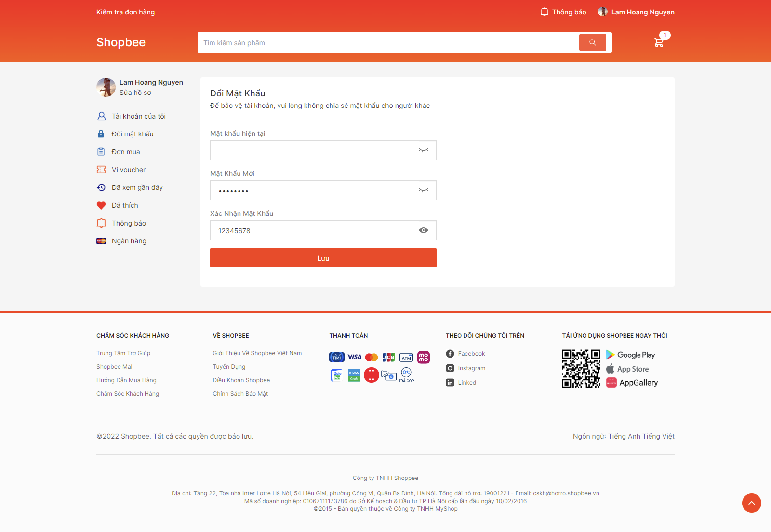Click the Mastercard payment logo

(x=372, y=357)
